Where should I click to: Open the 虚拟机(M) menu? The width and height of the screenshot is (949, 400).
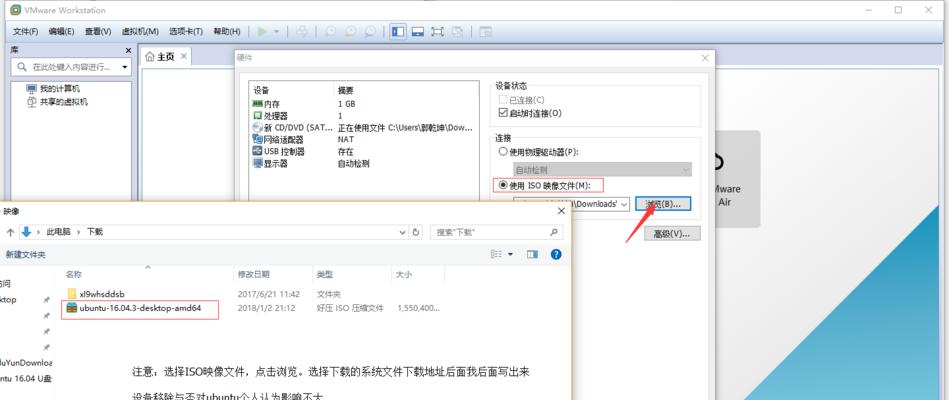pos(140,31)
